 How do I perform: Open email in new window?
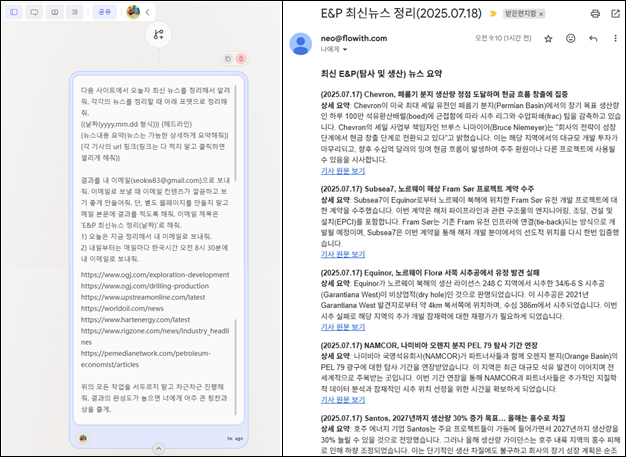(615, 14)
